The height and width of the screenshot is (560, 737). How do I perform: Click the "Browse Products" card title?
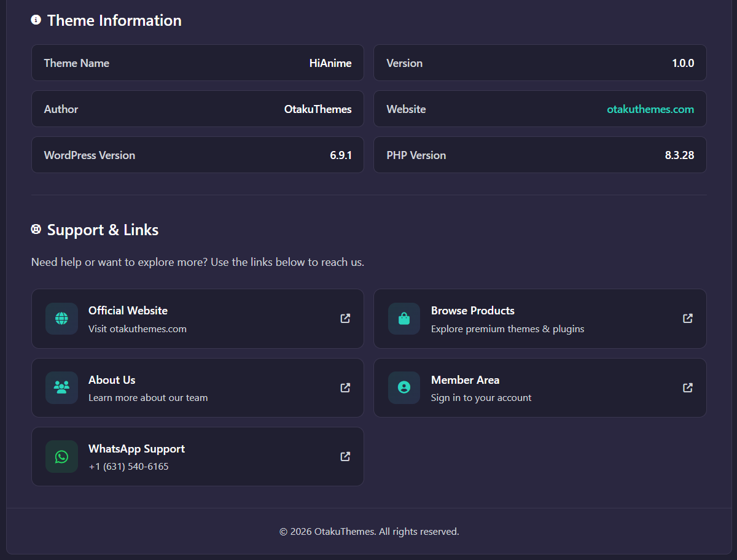coord(472,311)
